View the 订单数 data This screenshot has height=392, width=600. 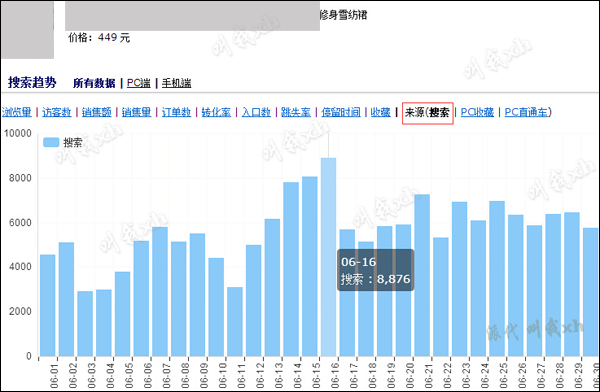point(176,112)
